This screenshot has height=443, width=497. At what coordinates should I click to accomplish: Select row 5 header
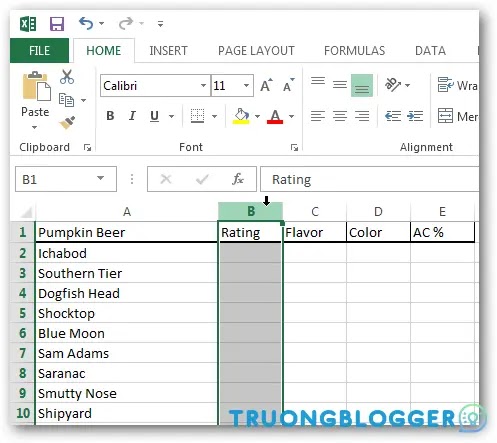[x=22, y=313]
